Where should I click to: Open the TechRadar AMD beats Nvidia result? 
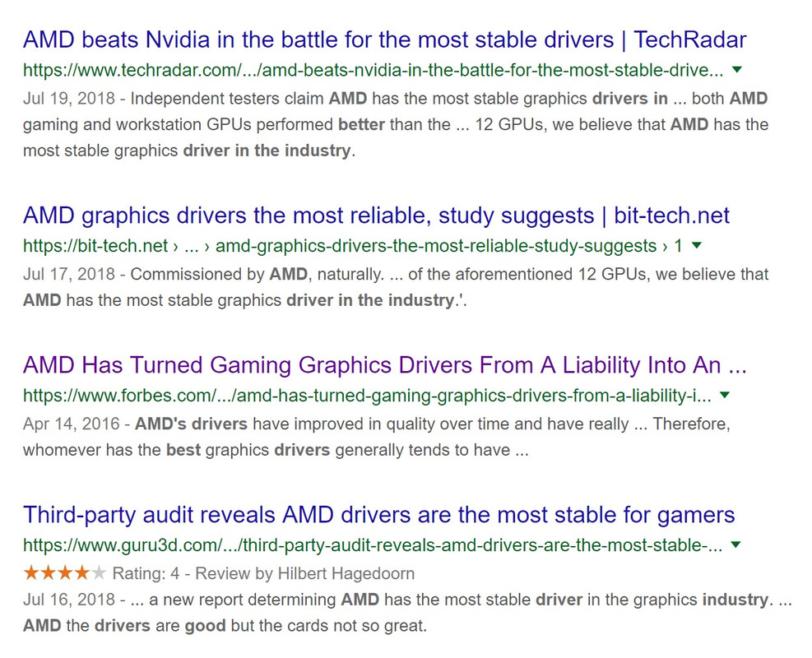385,39
